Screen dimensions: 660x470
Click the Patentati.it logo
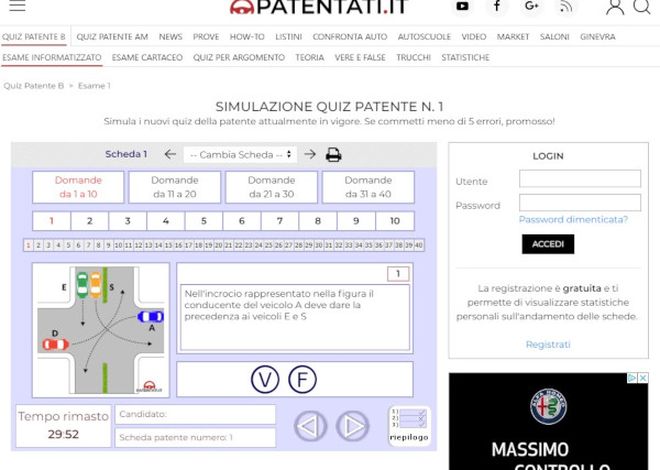(x=319, y=6)
